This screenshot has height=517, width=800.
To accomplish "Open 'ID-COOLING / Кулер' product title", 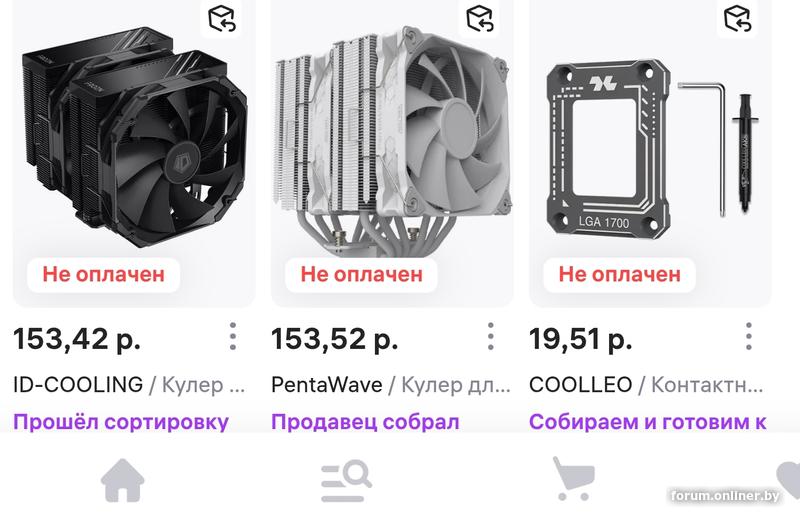I will [x=129, y=385].
